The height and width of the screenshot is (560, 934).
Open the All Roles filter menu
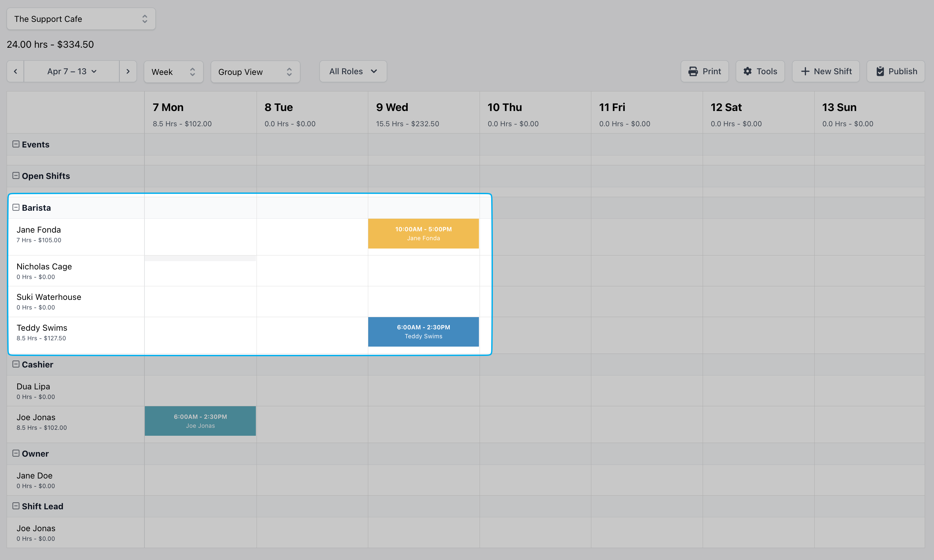(x=353, y=71)
